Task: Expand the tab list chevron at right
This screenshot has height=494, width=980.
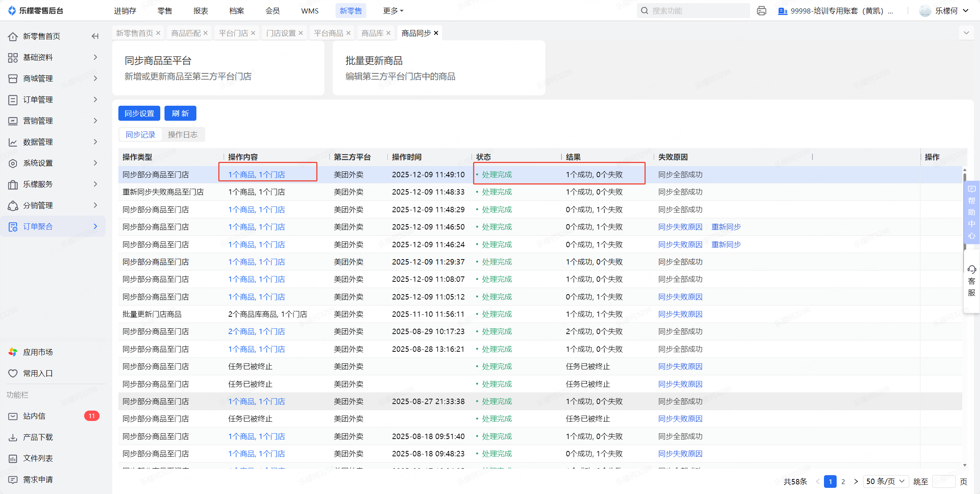Action: (966, 33)
